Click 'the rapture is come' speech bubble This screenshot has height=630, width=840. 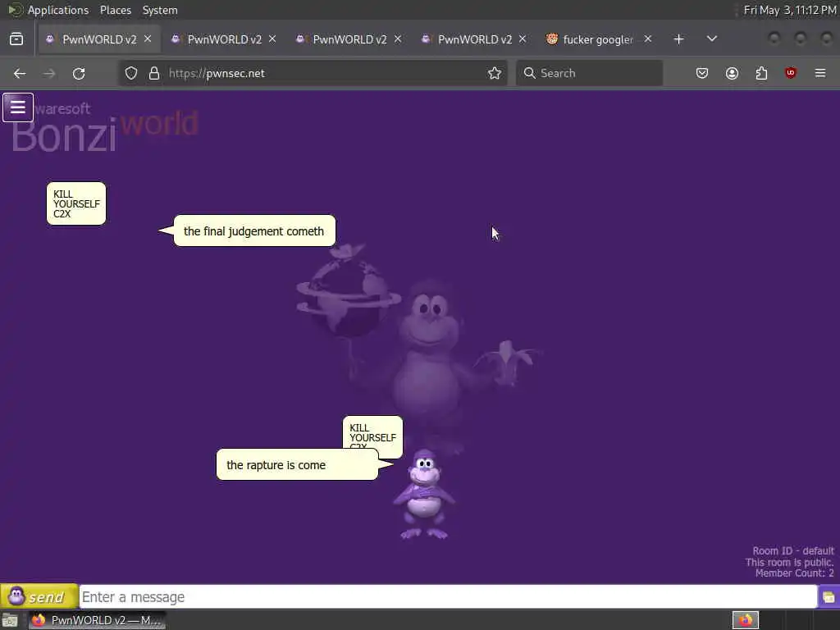coord(297,465)
